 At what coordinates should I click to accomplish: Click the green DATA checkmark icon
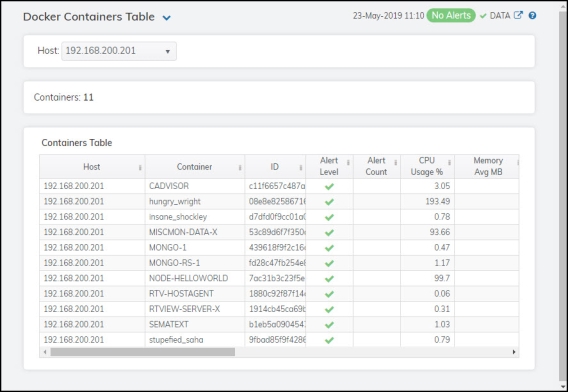483,16
